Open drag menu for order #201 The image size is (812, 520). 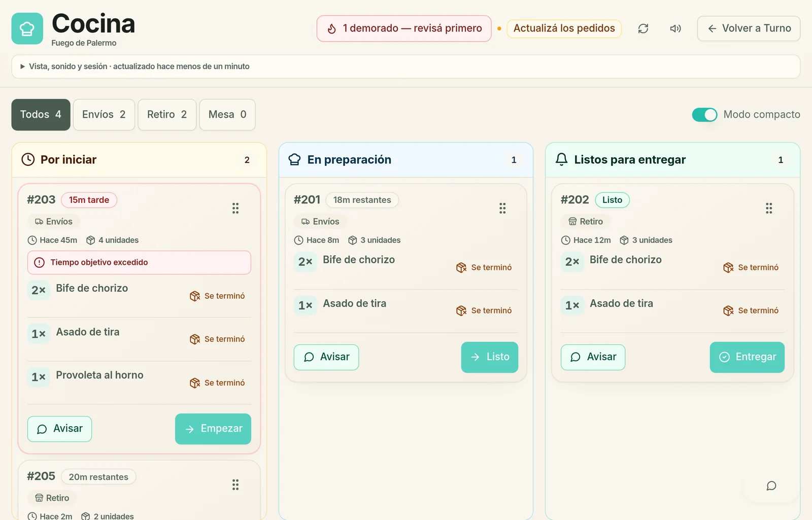click(502, 208)
